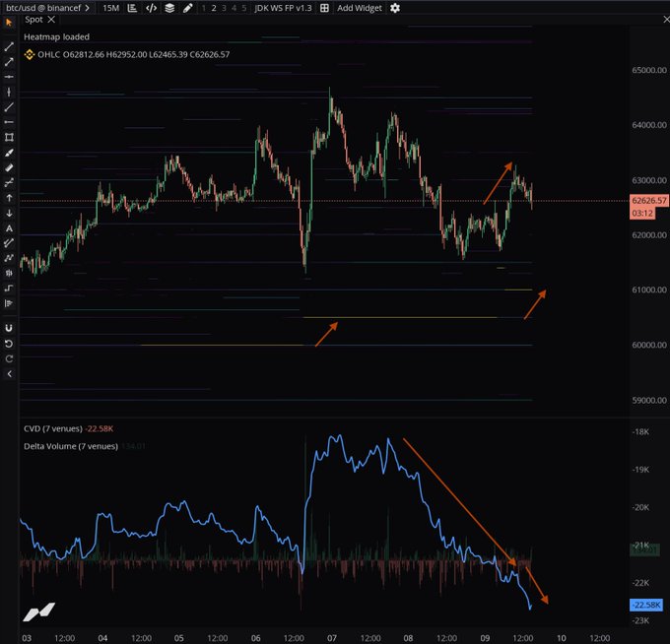Select the Spot tab label
670x644 pixels.
point(33,20)
